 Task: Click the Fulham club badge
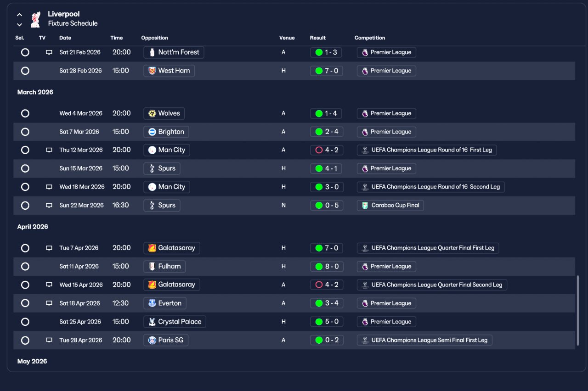(x=152, y=266)
